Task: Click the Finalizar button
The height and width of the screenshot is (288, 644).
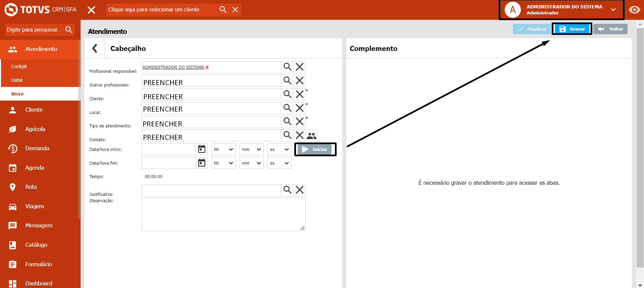Action: (x=532, y=29)
